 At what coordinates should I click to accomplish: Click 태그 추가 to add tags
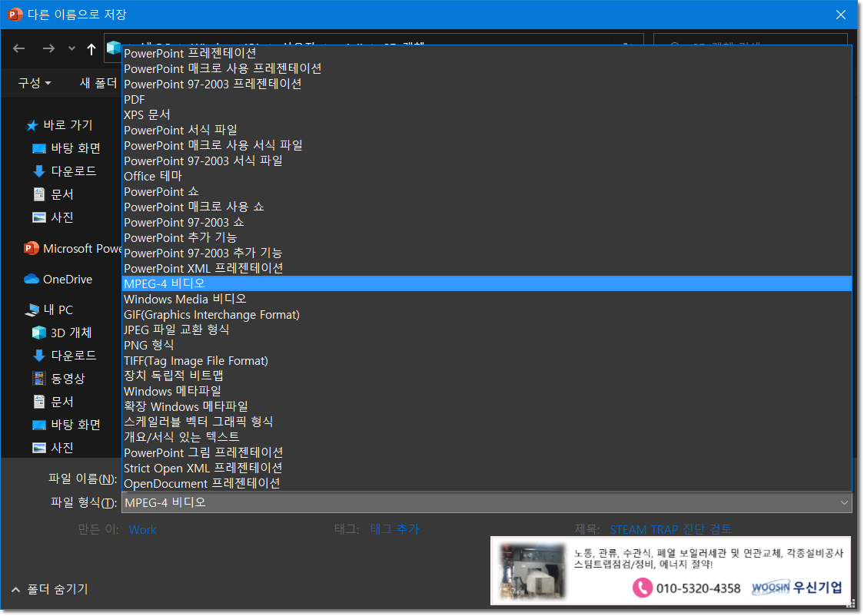pyautogui.click(x=394, y=529)
